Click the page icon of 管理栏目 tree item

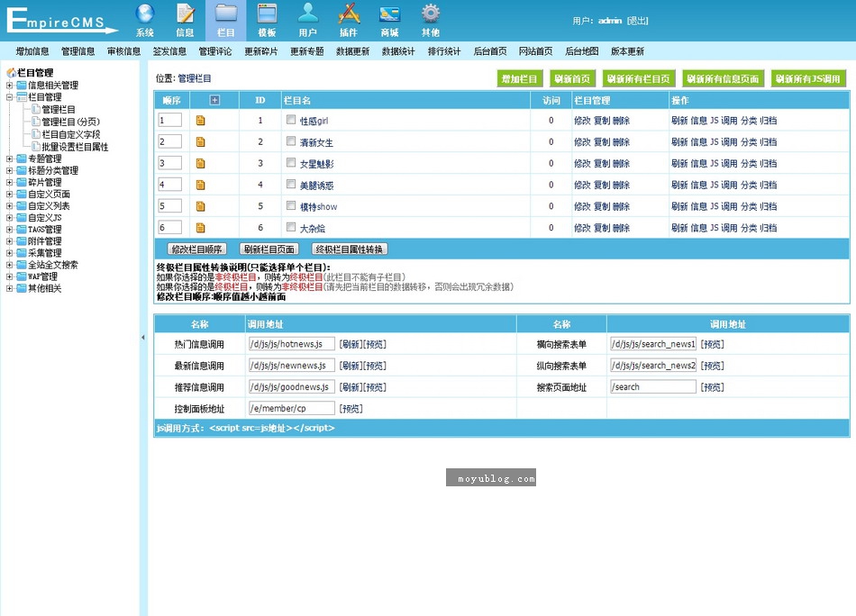[x=36, y=109]
